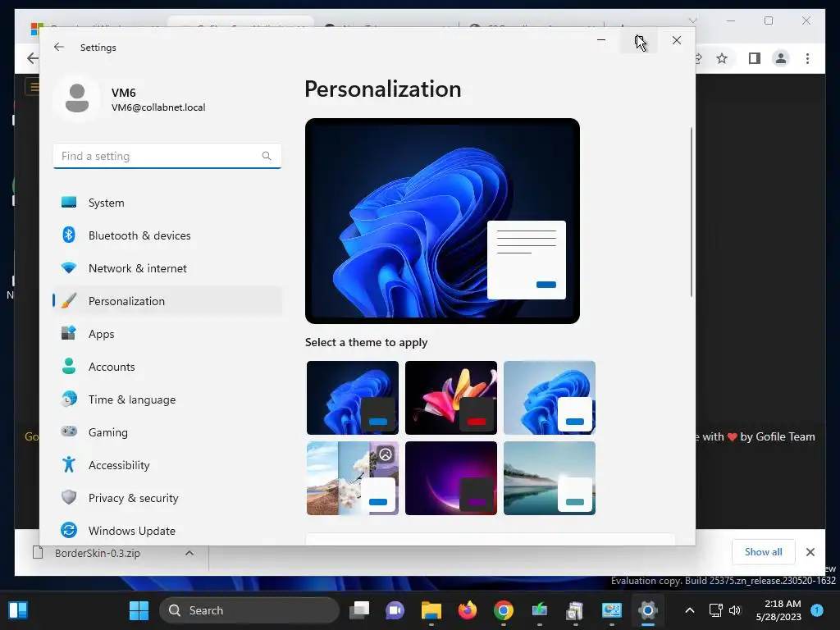
Task: Go back using the Settings back arrow
Action: click(59, 47)
